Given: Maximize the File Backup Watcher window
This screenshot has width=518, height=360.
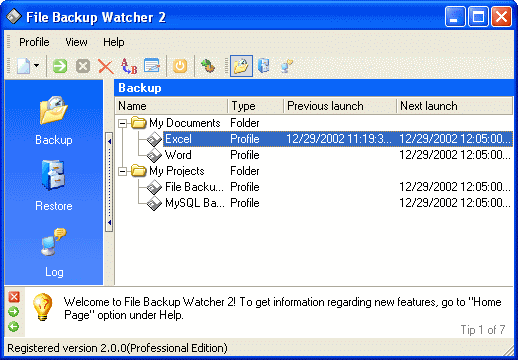Looking at the screenshot, I should [478, 16].
